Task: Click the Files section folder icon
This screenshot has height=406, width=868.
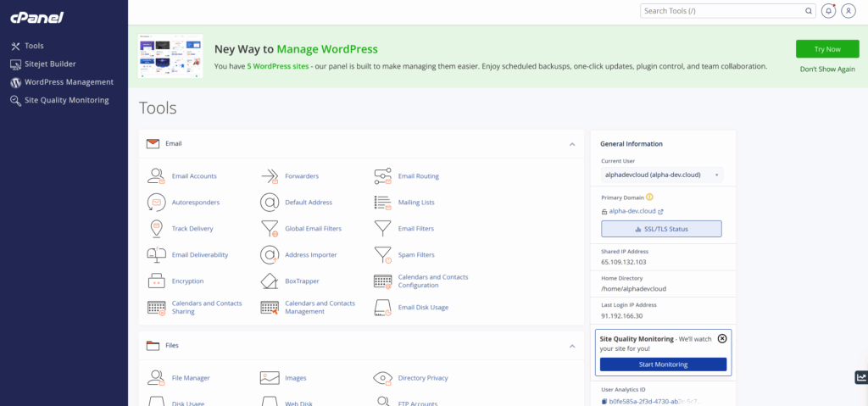Action: point(153,346)
